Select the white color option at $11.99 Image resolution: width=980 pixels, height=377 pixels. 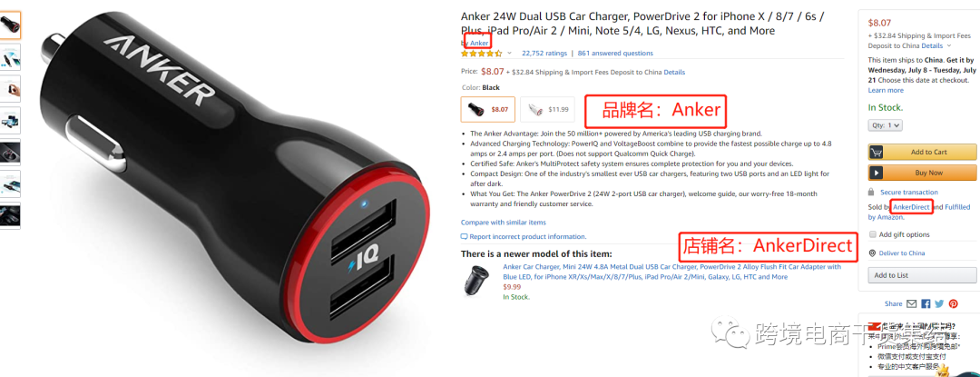point(547,109)
